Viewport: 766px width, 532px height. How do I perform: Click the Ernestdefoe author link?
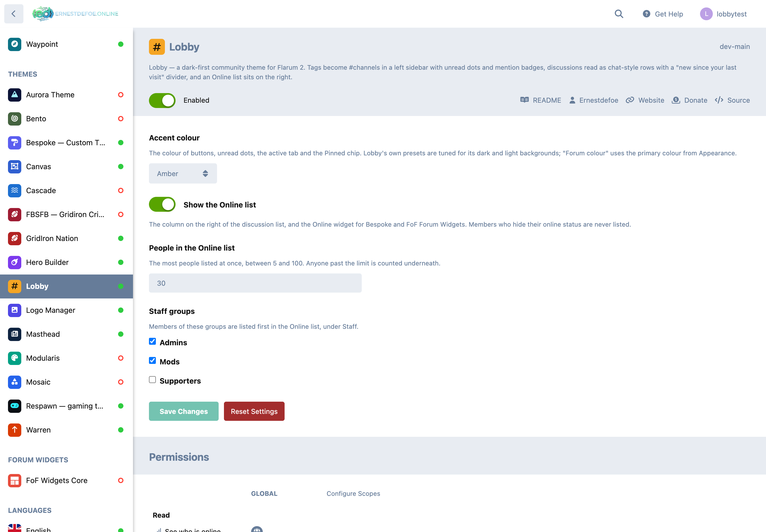coord(594,100)
